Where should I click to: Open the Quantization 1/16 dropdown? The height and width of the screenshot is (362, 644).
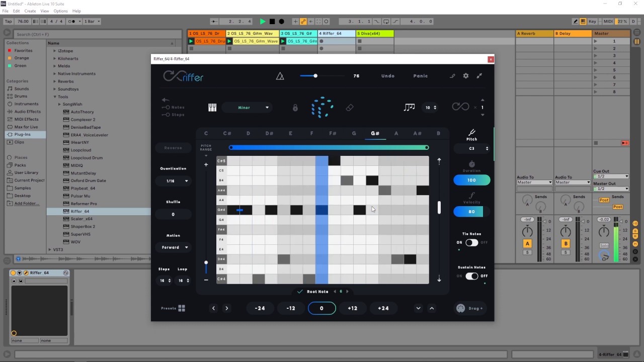173,181
